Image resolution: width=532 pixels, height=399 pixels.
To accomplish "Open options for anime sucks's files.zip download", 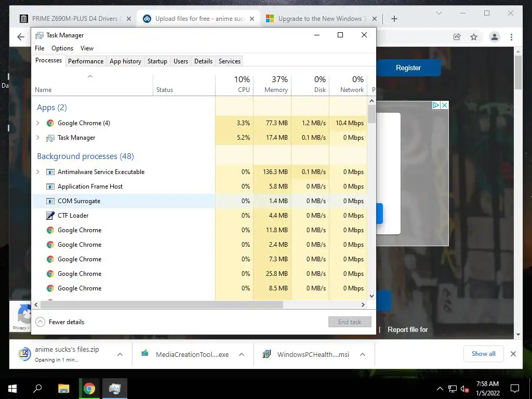I will 120,354.
